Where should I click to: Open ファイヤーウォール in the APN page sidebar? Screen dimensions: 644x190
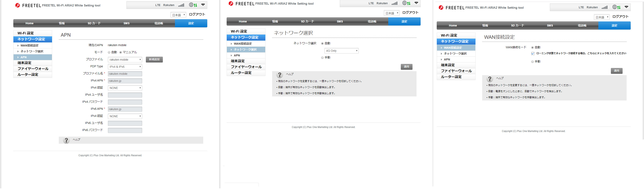33,69
